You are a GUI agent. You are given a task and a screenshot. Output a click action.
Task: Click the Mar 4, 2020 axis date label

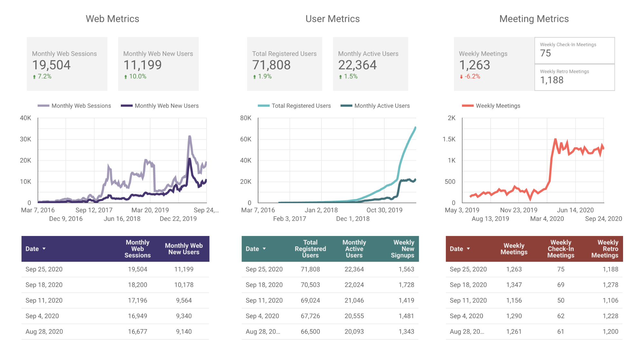click(x=547, y=219)
